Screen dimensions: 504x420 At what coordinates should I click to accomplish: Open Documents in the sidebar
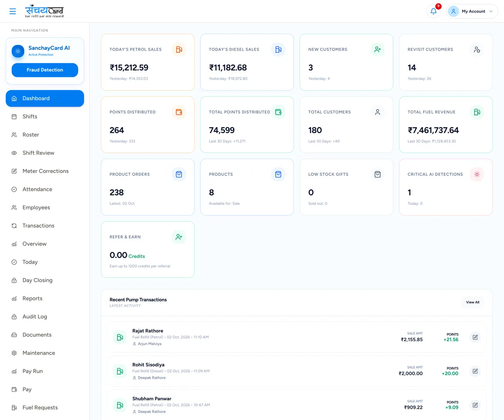point(45,335)
